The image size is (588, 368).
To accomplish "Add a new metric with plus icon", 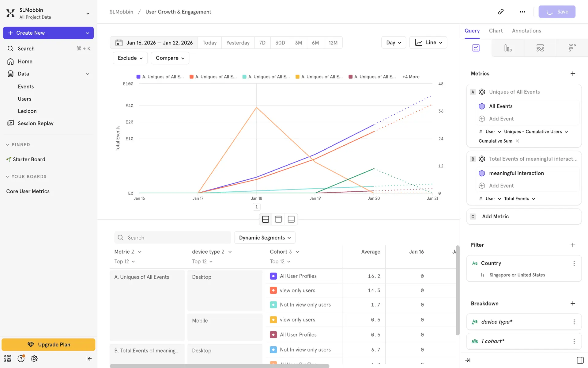I will point(573,74).
